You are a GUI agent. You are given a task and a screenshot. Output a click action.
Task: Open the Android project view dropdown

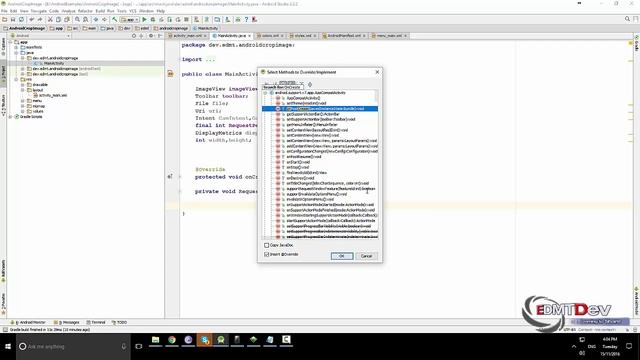tap(40, 36)
